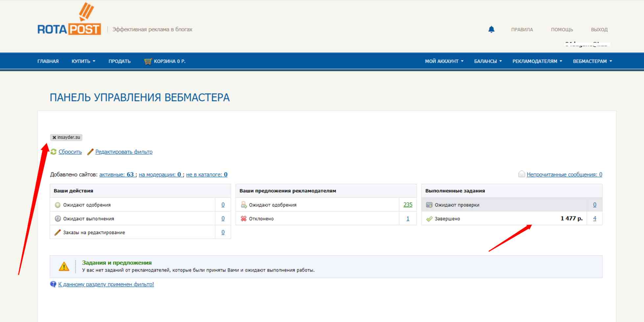
Task: Click the green Сбросить refresh icon
Action: (54, 152)
